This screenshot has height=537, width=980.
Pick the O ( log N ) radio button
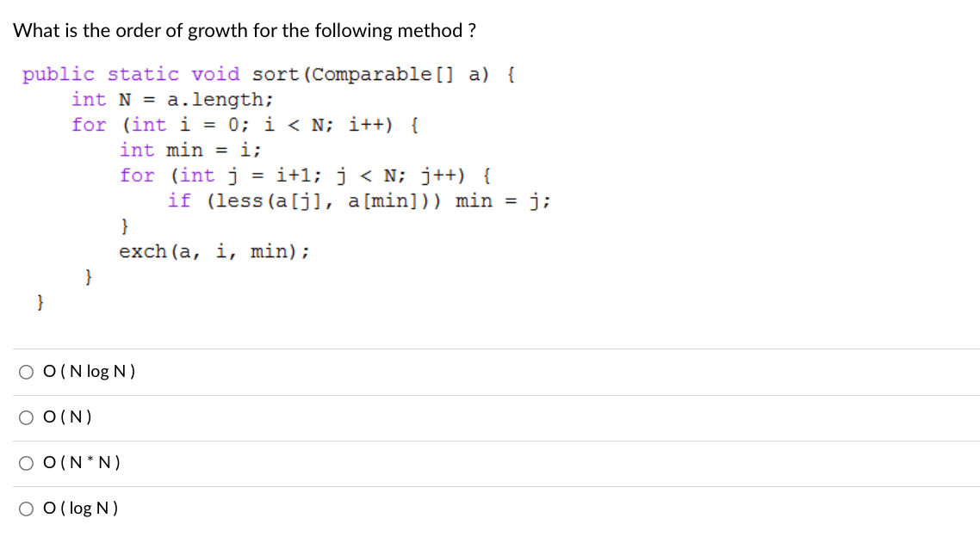pyautogui.click(x=26, y=509)
